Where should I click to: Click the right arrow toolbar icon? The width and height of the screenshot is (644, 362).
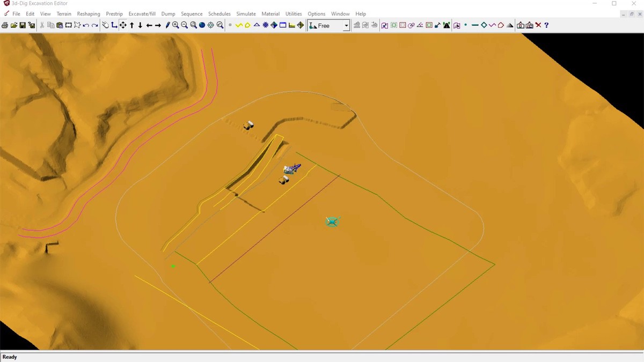tap(158, 25)
